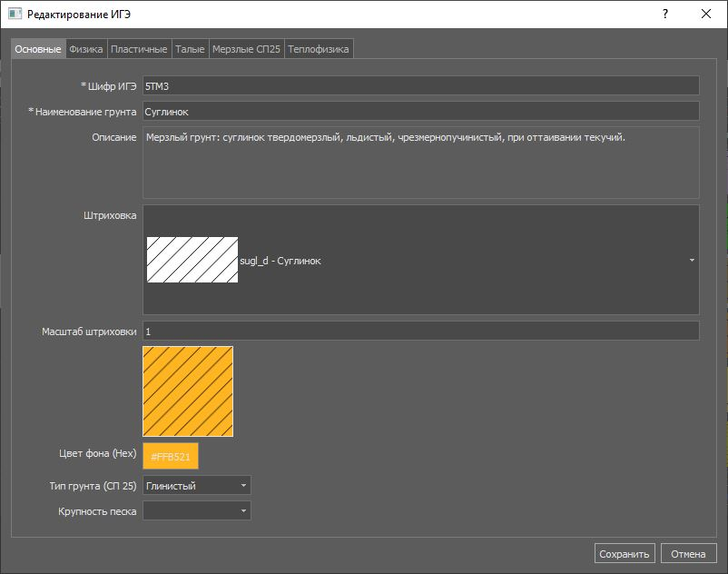Open the Физика tab
The width and height of the screenshot is (728, 574).
(86, 49)
